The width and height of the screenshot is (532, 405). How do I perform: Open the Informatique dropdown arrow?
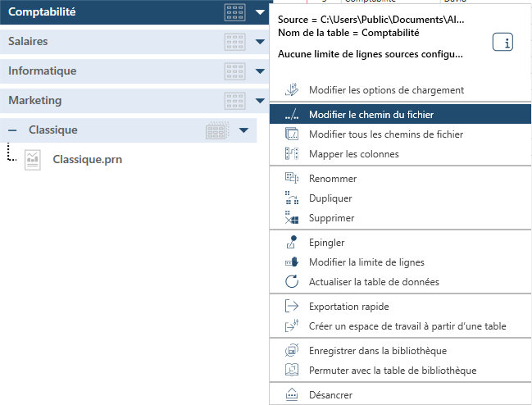(x=260, y=71)
